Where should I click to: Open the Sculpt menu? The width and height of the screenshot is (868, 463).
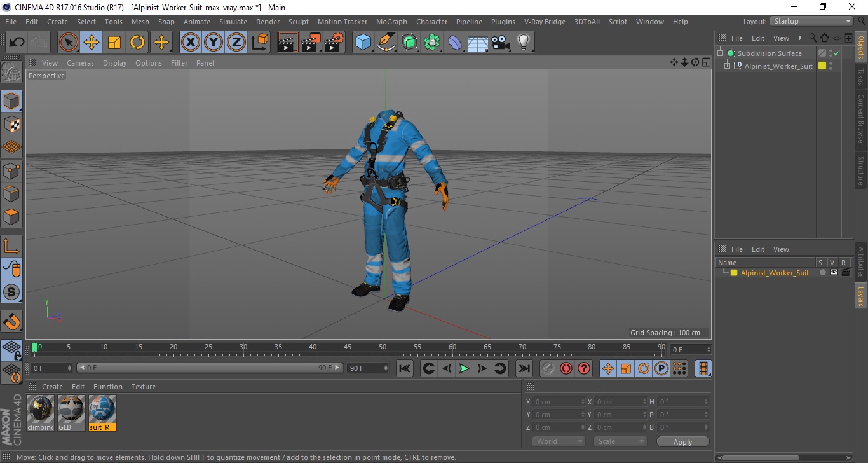tap(299, 22)
